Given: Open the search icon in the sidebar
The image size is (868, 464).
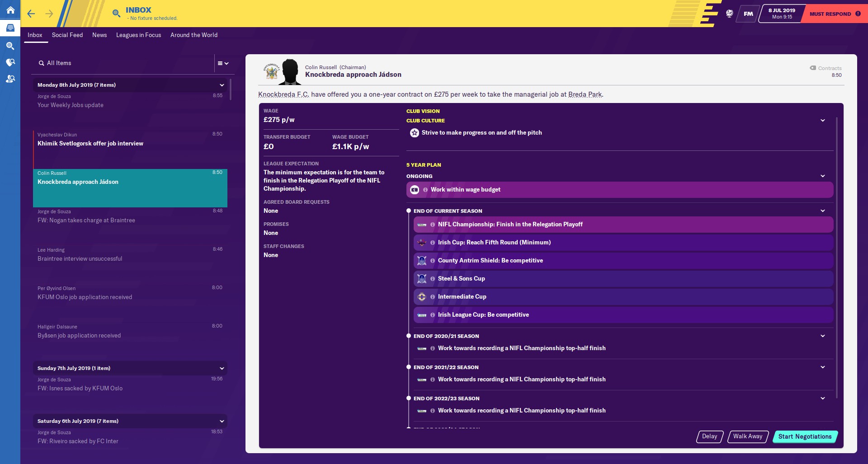Looking at the screenshot, I should (10, 46).
